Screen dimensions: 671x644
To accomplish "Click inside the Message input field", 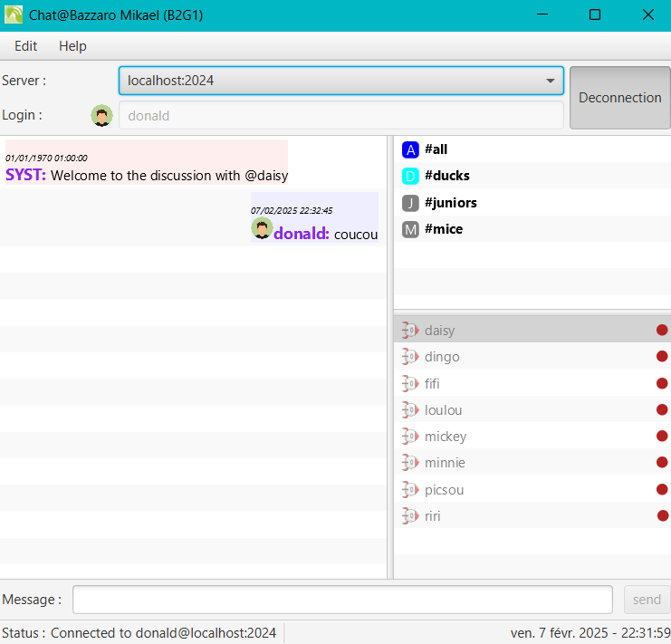I will click(x=342, y=600).
